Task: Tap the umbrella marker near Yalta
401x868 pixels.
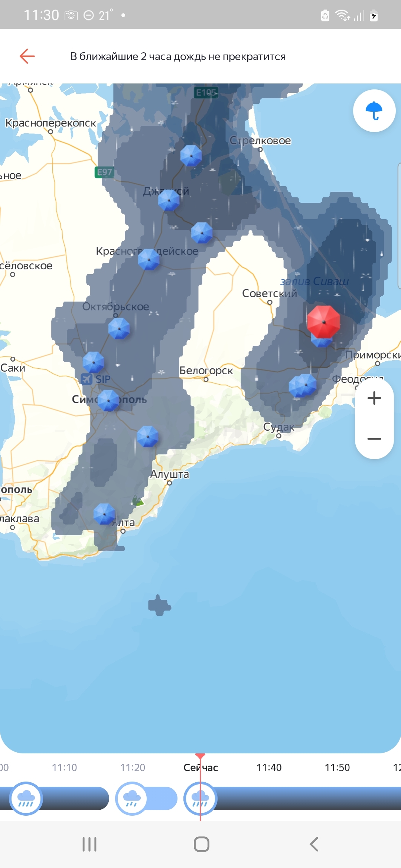Action: [104, 514]
